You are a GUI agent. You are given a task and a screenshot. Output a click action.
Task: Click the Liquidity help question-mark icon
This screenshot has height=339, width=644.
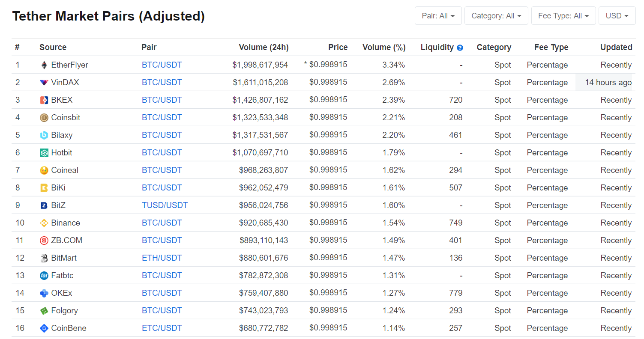(460, 48)
